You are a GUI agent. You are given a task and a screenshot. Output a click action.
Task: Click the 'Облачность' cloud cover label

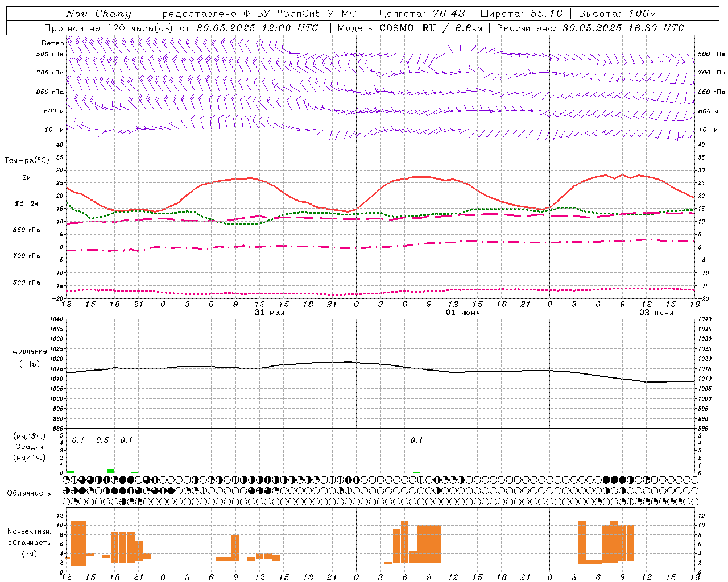(29, 493)
